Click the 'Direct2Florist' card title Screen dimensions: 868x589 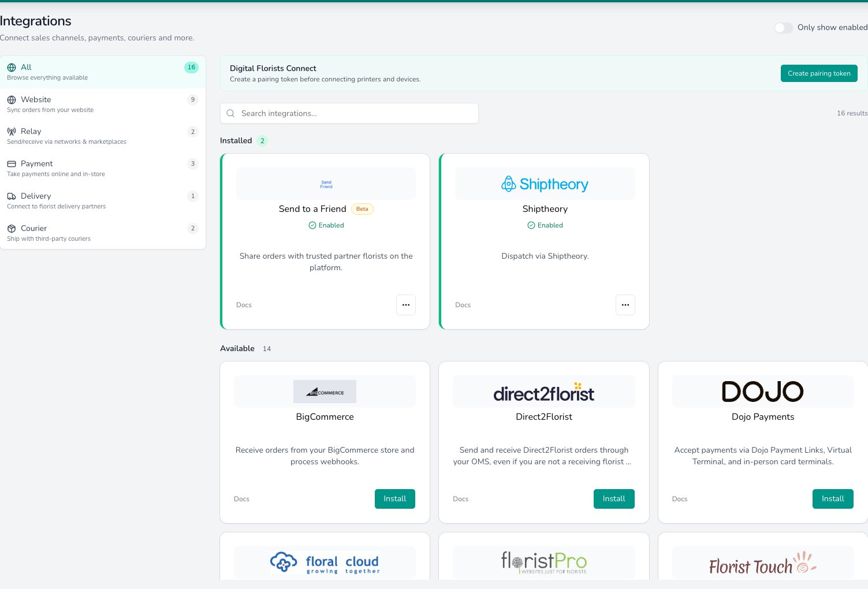tap(544, 417)
